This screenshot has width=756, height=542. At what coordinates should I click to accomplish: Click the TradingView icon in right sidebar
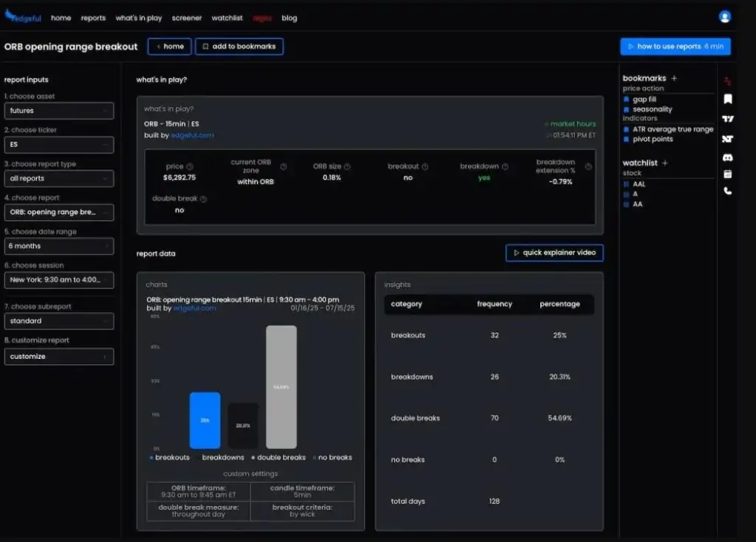[727, 119]
